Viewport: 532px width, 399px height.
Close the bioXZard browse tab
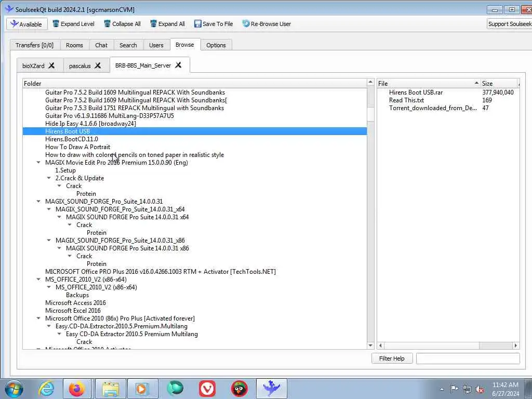(51, 65)
